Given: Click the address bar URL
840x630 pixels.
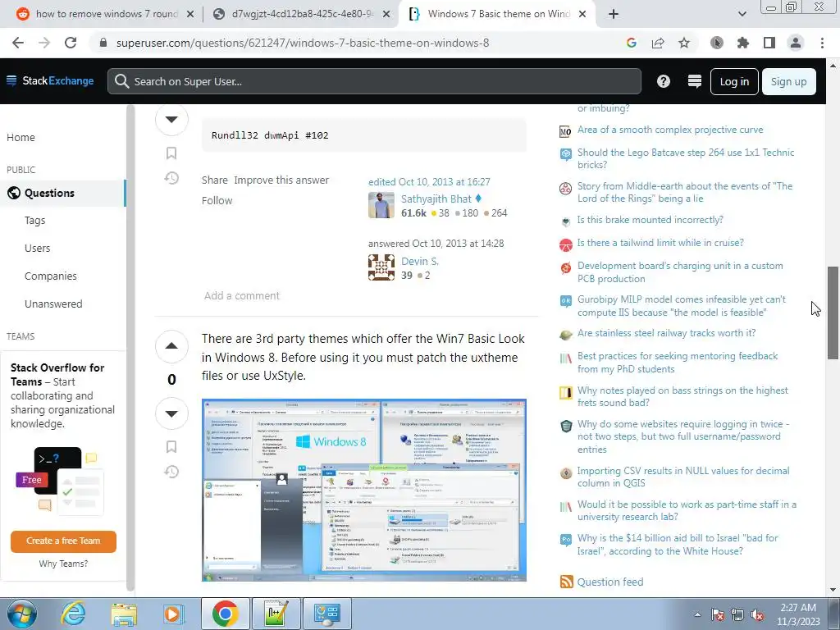Looking at the screenshot, I should pyautogui.click(x=303, y=43).
